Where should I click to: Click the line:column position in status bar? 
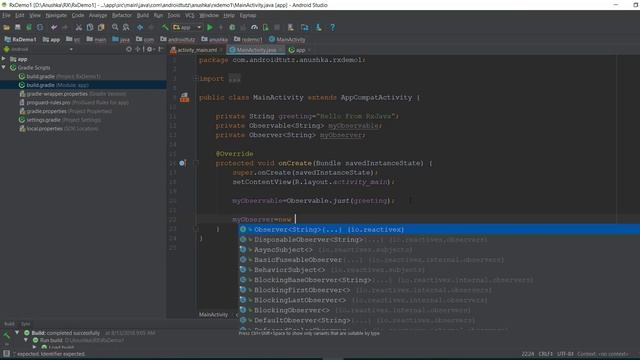528,354
